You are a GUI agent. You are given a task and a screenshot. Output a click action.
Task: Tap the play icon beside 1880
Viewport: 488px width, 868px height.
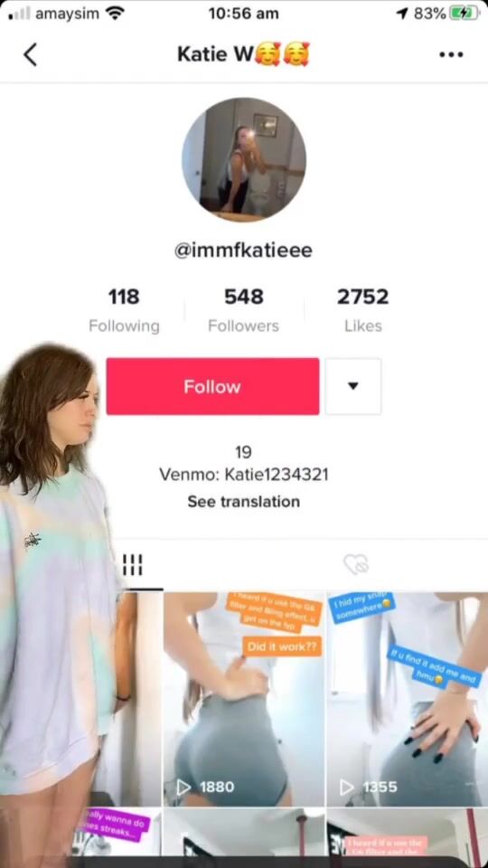click(x=183, y=787)
